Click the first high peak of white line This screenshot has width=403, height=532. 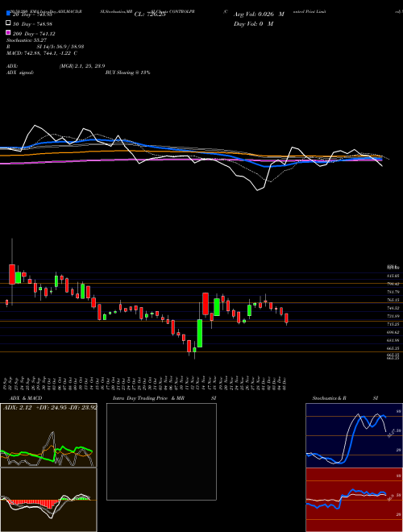[35, 126]
